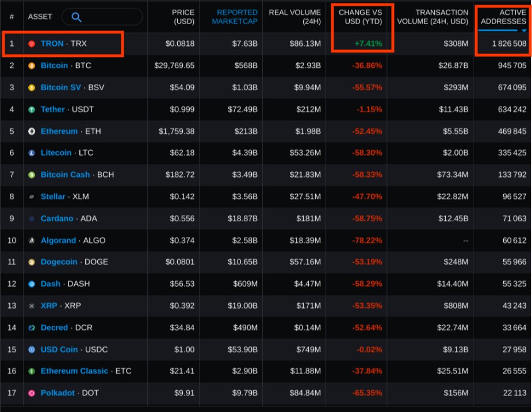Screen dimensions: 532x412
Task: Open the Cardano asset link
Action: pyautogui.click(x=57, y=219)
